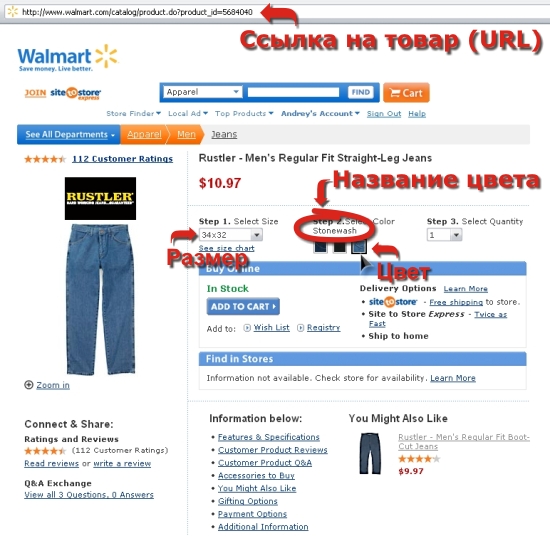The height and width of the screenshot is (536, 550).
Task: Click the Registry arrow icon
Action: [x=300, y=328]
